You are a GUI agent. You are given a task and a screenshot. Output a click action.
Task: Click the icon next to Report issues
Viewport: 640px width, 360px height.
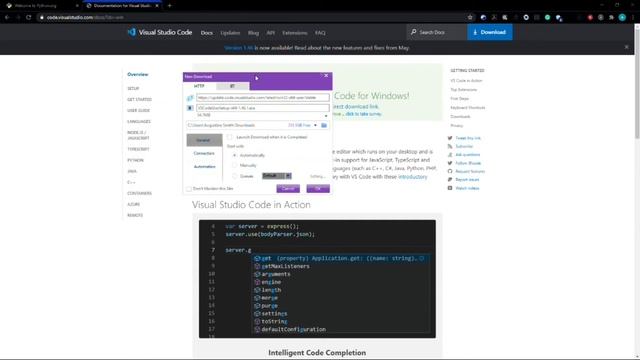pyautogui.click(x=450, y=180)
